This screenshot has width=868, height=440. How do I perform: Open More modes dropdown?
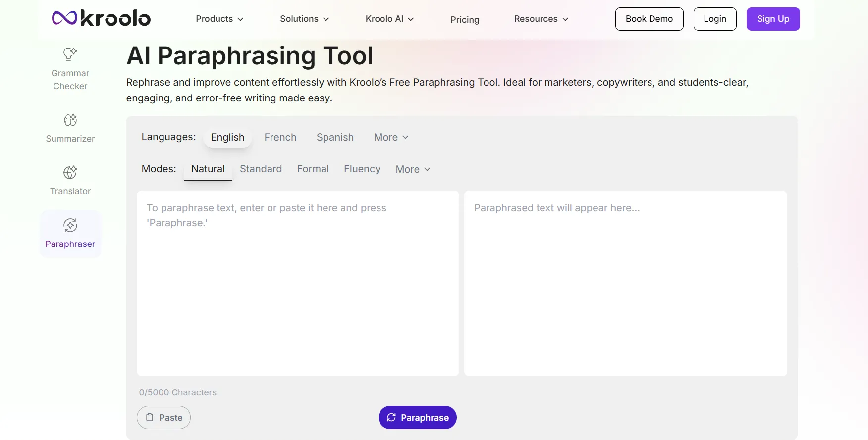click(x=413, y=169)
